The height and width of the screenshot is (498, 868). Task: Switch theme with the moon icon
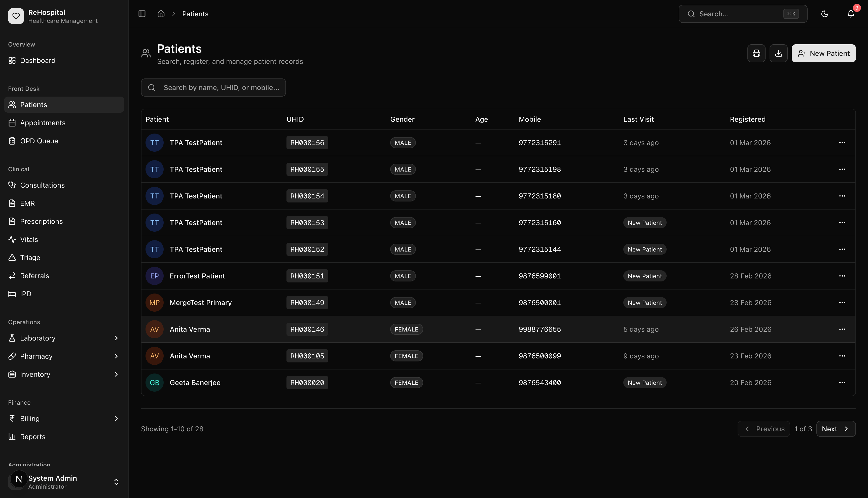click(824, 14)
